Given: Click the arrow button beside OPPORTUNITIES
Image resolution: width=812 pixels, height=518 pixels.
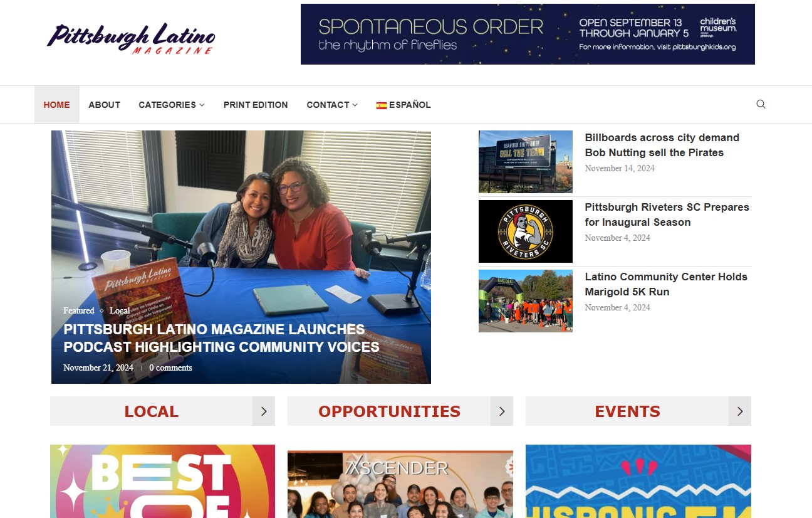Looking at the screenshot, I should [x=502, y=411].
